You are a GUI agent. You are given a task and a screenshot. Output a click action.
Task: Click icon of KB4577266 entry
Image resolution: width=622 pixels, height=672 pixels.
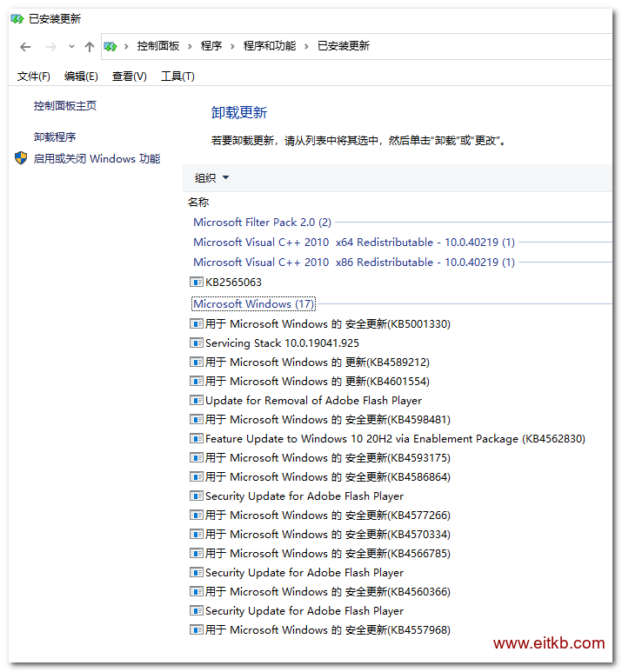pyautogui.click(x=197, y=515)
